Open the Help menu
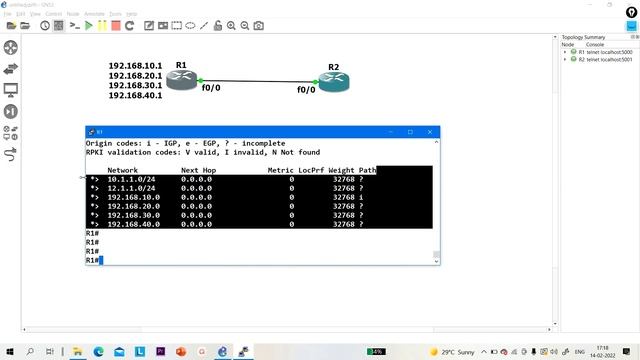The width and height of the screenshot is (640, 360). 131,14
